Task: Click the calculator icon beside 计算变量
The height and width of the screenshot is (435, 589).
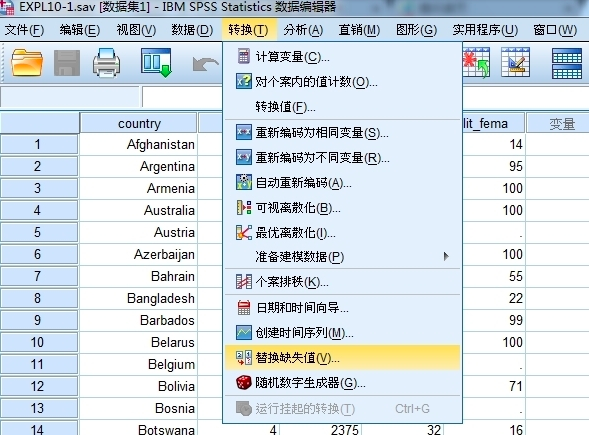Action: (243, 56)
